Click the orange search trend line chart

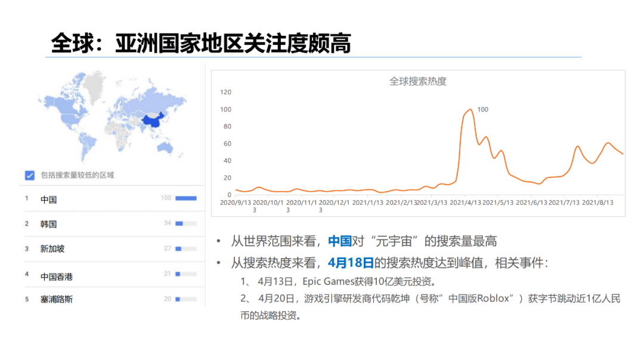(429, 152)
